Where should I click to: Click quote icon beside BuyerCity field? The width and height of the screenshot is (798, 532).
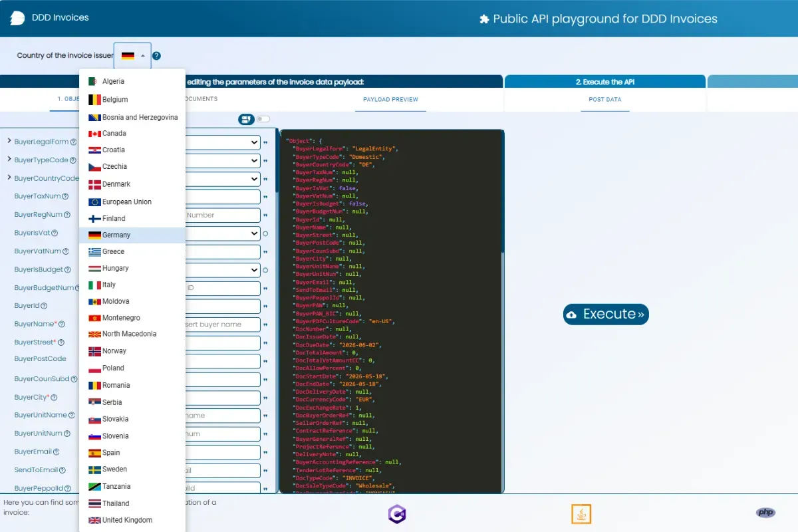click(x=265, y=398)
